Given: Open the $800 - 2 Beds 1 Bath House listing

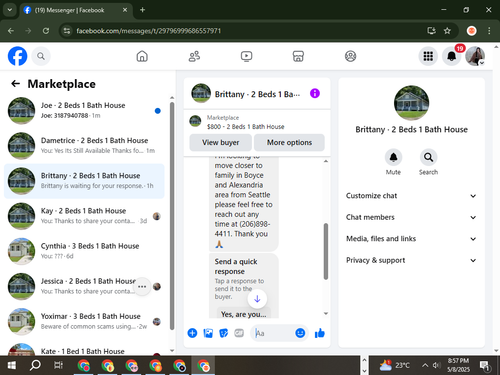Looking at the screenshot, I should [245, 127].
